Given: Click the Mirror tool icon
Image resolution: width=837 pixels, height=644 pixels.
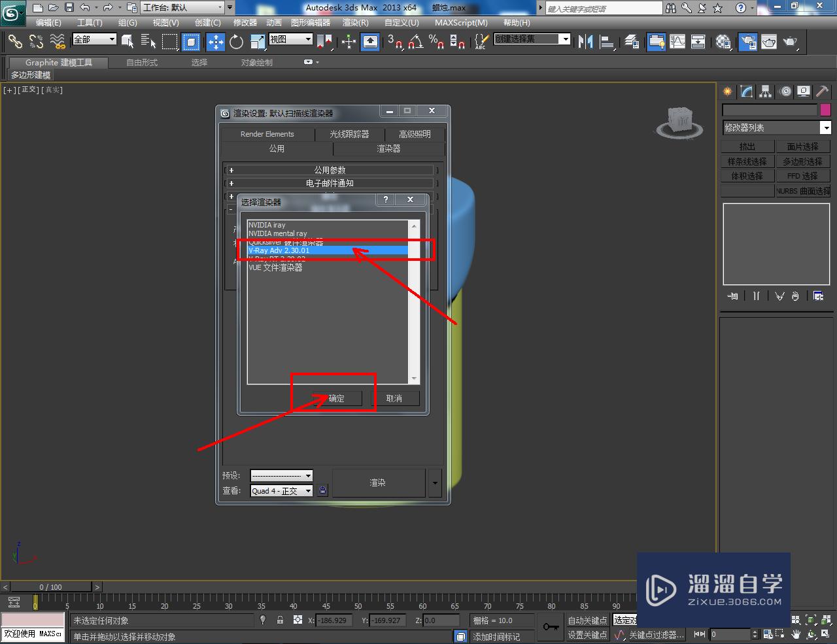Looking at the screenshot, I should click(x=586, y=42).
